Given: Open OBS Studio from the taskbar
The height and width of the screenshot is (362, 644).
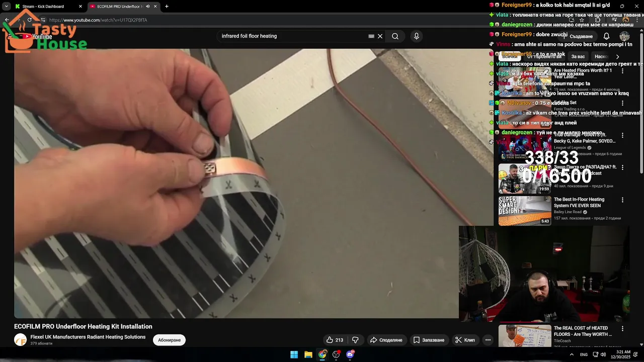Looking at the screenshot, I should (336, 354).
